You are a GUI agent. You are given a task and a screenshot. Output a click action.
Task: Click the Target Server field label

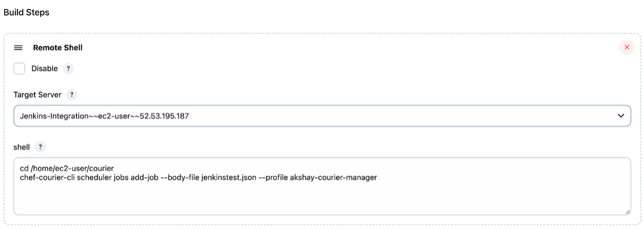pyautogui.click(x=37, y=95)
